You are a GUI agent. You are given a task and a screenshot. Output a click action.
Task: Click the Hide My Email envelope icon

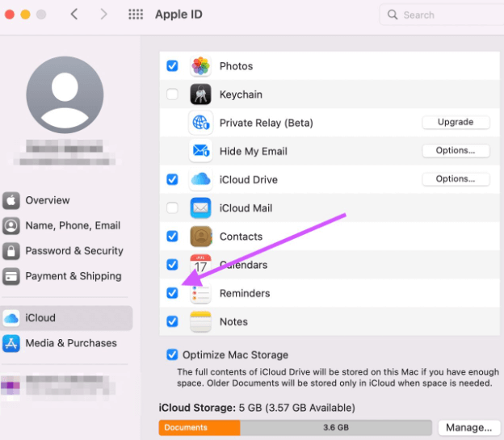click(x=200, y=151)
